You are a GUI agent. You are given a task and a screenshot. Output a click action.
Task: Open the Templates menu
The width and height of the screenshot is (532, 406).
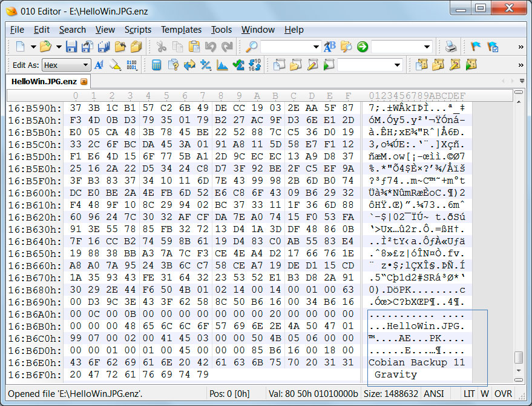[x=181, y=30]
